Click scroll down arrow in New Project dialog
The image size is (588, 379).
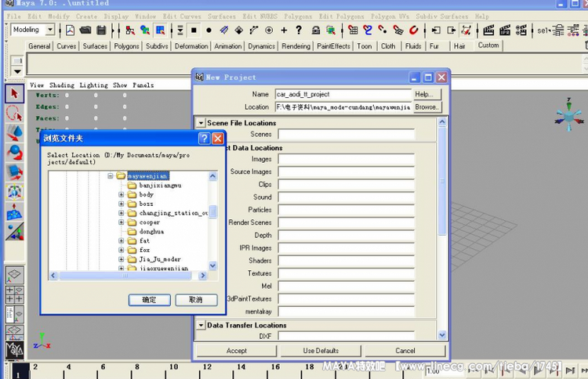[x=442, y=335]
